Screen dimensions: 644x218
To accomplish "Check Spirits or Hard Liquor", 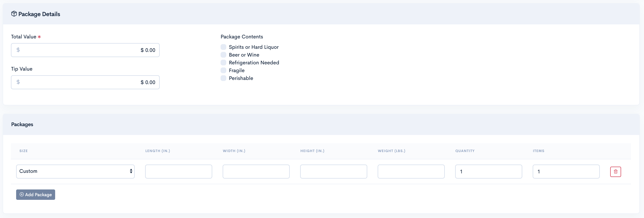I will (223, 47).
